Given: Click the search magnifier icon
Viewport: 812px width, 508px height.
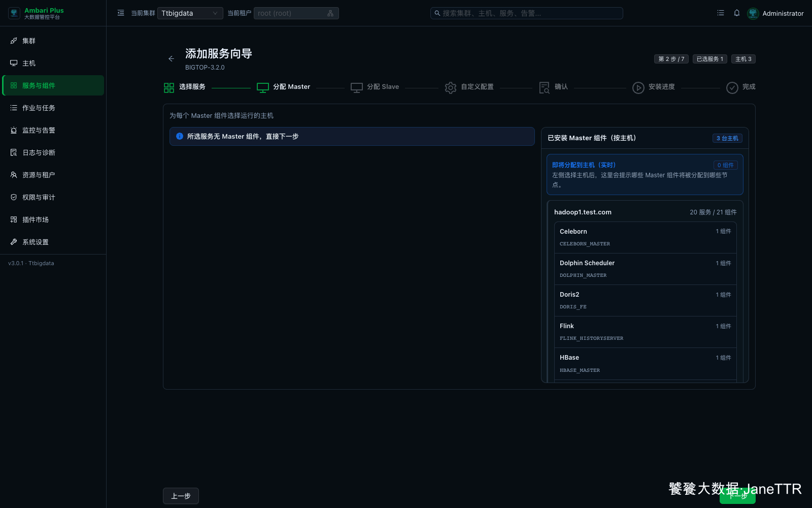Looking at the screenshot, I should (437, 13).
